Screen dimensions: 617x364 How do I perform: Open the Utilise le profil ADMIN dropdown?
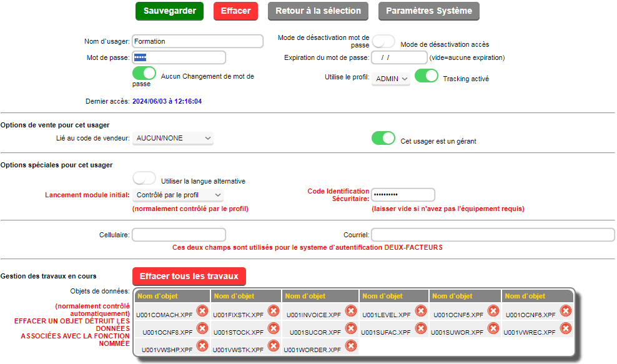point(391,79)
